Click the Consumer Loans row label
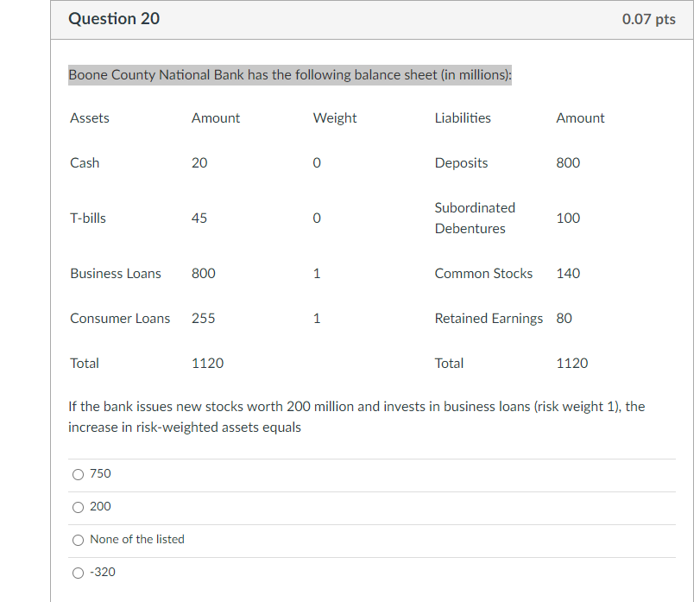The height and width of the screenshot is (602, 700). click(120, 318)
